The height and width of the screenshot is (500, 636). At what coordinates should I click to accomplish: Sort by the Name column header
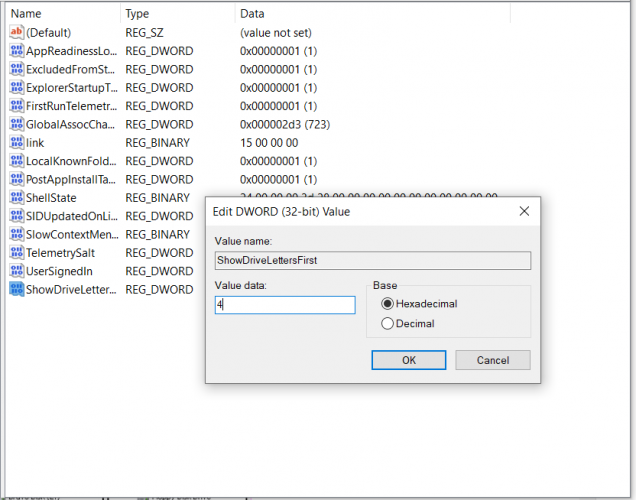pos(26,14)
